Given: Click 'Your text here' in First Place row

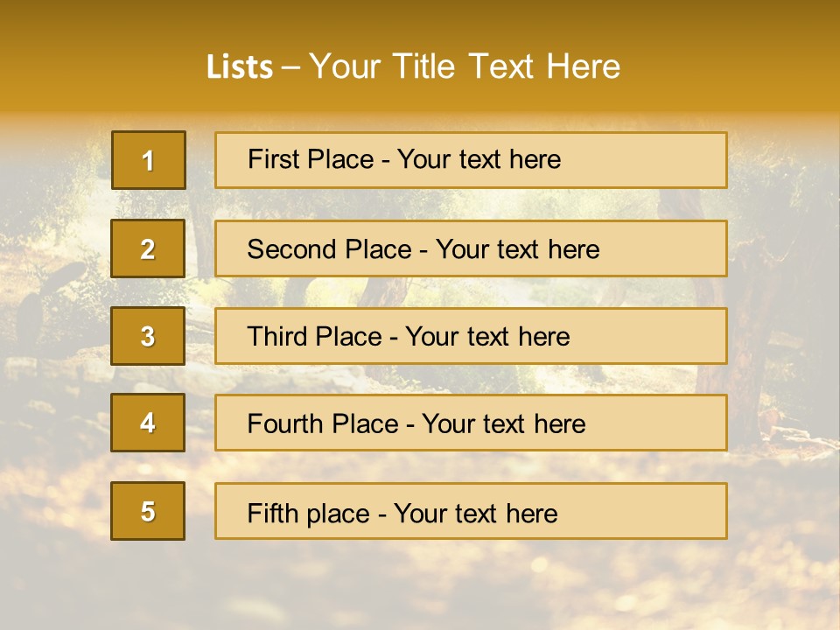Looking at the screenshot, I should tap(479, 159).
